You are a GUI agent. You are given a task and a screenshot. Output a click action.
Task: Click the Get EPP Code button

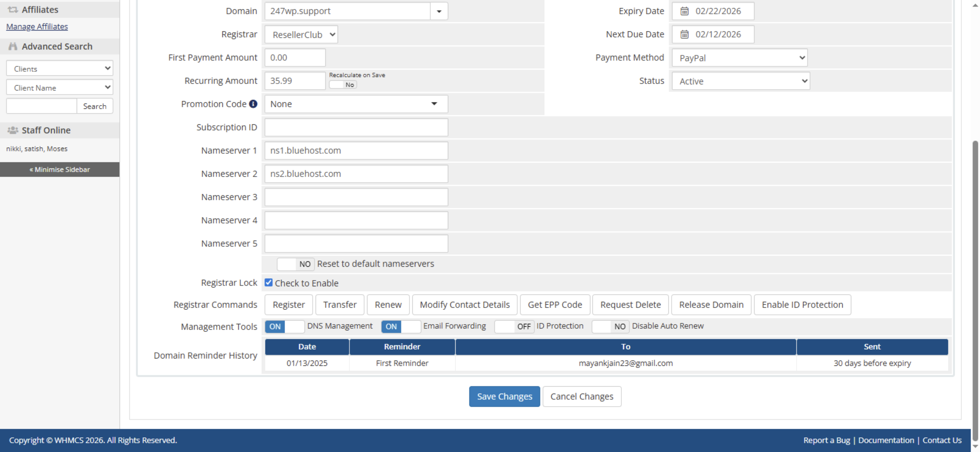pyautogui.click(x=555, y=305)
